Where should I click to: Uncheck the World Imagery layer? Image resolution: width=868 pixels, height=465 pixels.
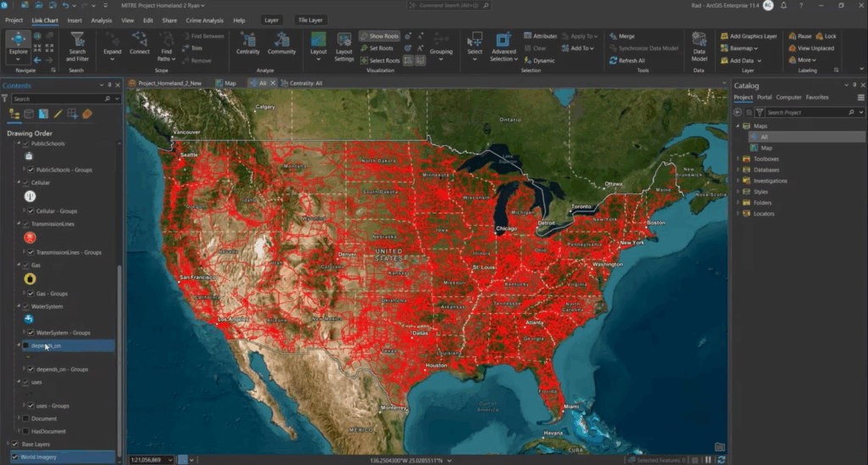tap(14, 457)
